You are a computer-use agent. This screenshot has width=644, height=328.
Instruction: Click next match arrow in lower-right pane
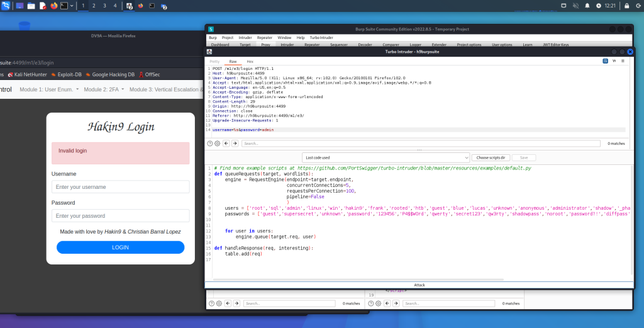coord(396,303)
